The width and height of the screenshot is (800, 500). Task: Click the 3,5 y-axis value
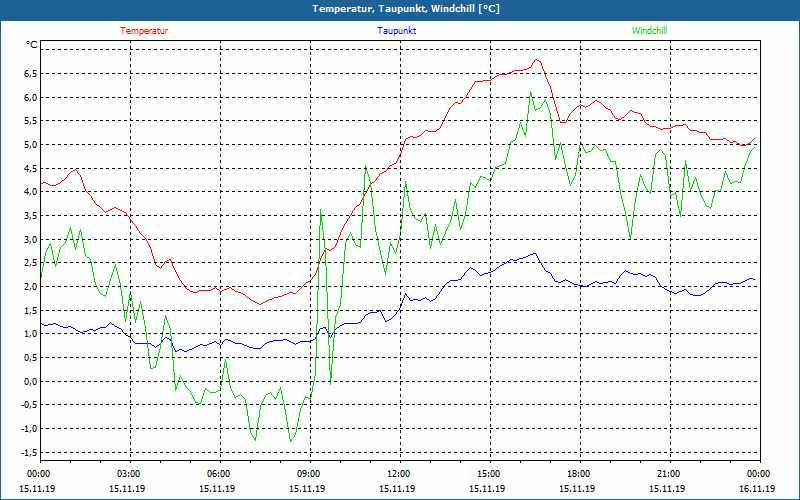coord(30,216)
